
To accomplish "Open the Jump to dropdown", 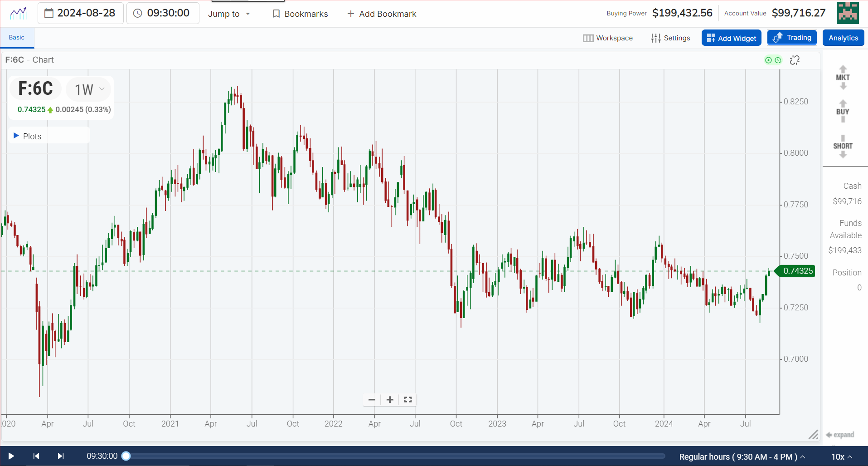I will pos(229,14).
